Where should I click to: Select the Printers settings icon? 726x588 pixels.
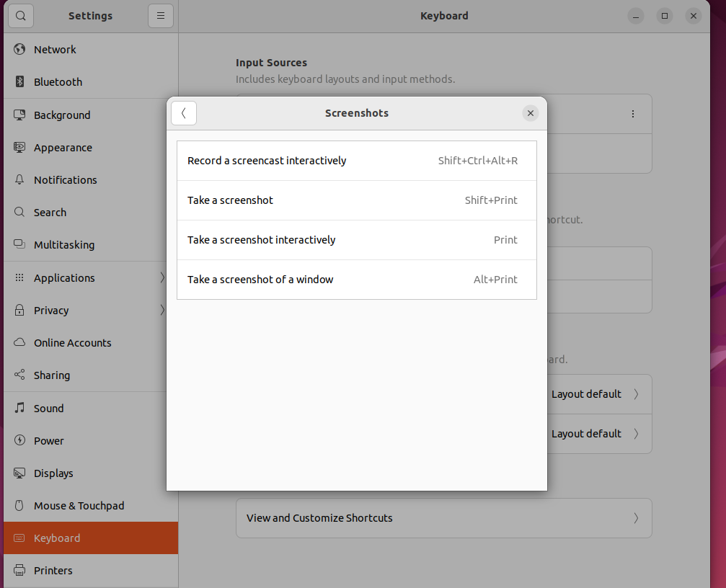click(x=19, y=570)
